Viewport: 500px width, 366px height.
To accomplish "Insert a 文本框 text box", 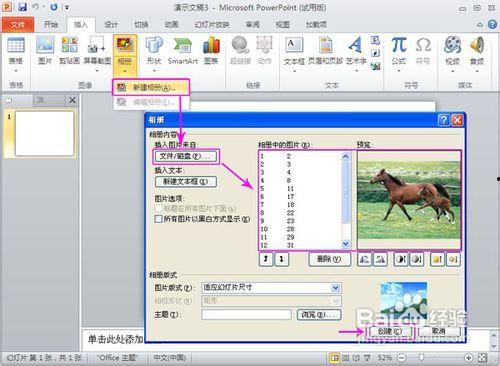I will pyautogui.click(x=294, y=53).
